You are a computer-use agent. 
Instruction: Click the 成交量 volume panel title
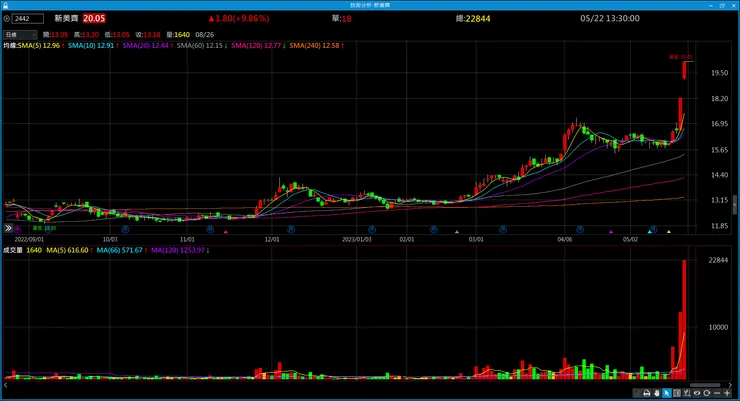coord(13,251)
